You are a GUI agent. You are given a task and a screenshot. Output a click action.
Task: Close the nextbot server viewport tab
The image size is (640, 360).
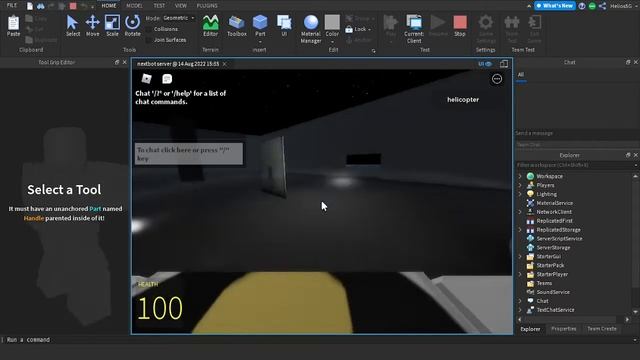(x=224, y=64)
